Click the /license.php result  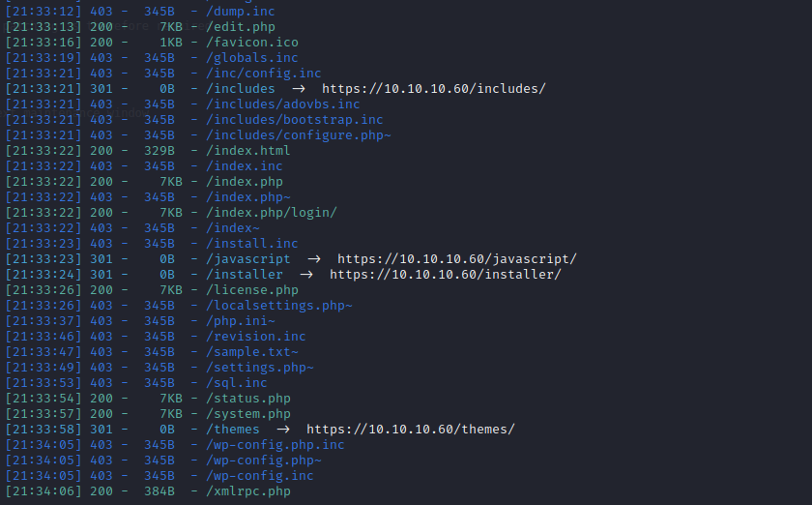point(252,290)
